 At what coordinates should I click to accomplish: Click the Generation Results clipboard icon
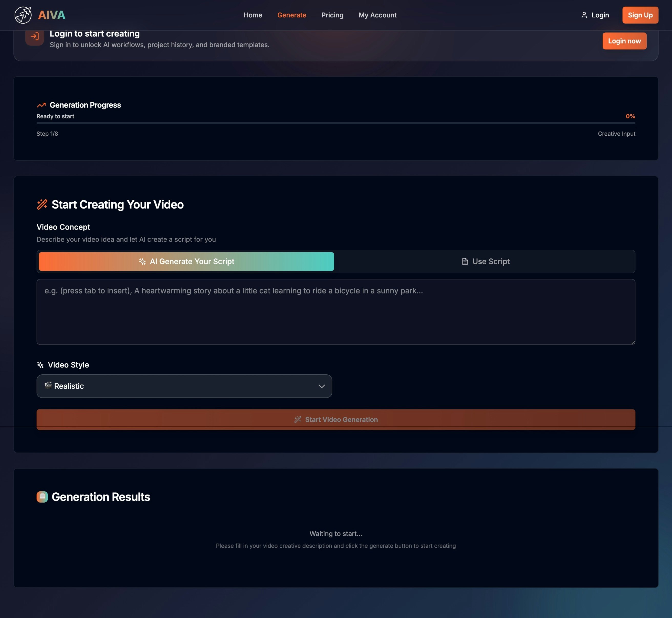click(42, 497)
